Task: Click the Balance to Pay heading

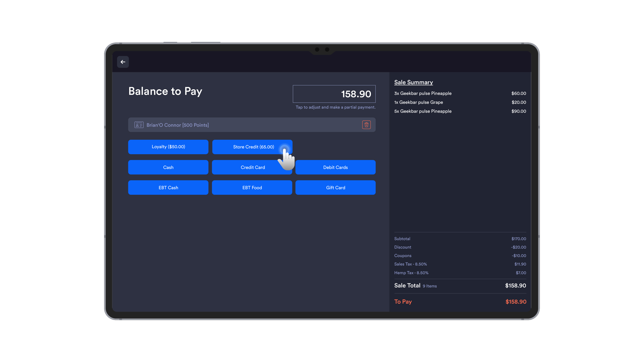Action: 165,91
